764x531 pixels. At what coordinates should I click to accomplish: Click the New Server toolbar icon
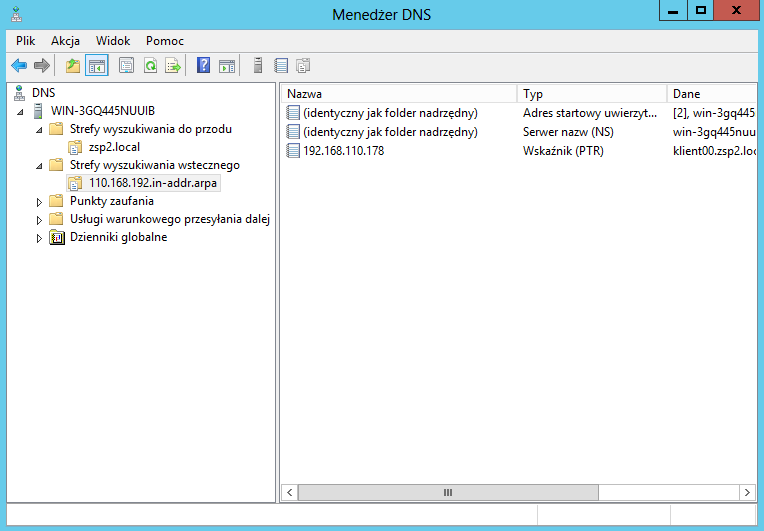tap(258, 66)
